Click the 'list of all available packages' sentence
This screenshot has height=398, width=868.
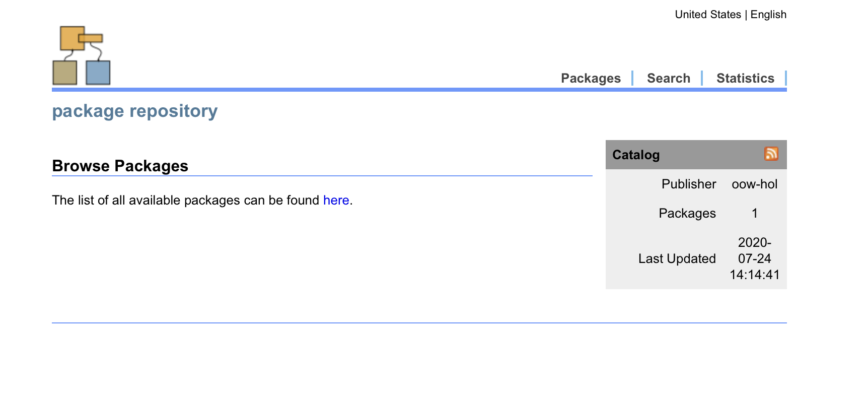pos(186,201)
